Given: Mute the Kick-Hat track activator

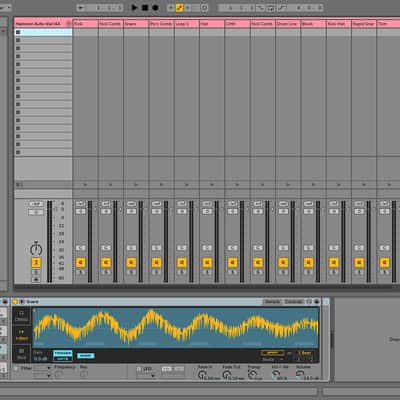Looking at the screenshot, I should click(334, 263).
